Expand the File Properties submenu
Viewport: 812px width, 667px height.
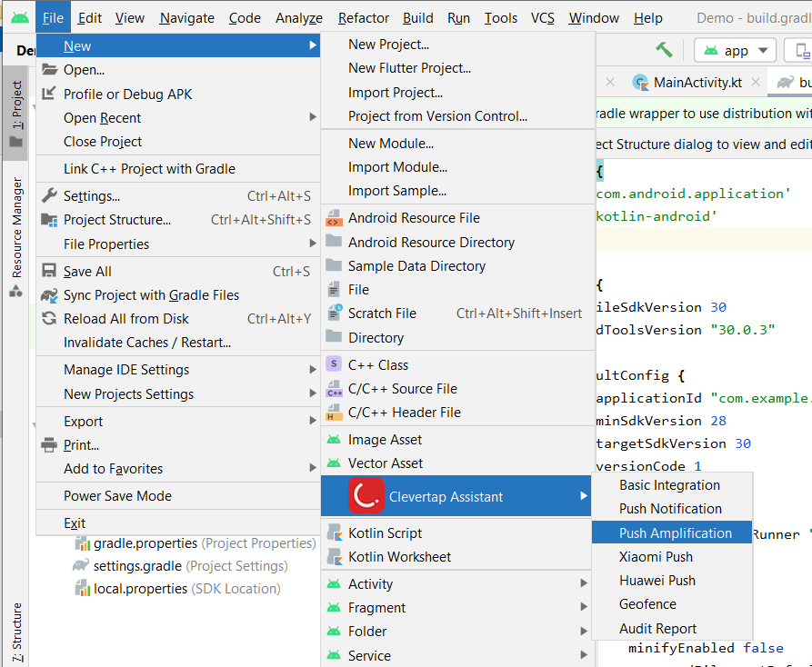click(x=312, y=244)
